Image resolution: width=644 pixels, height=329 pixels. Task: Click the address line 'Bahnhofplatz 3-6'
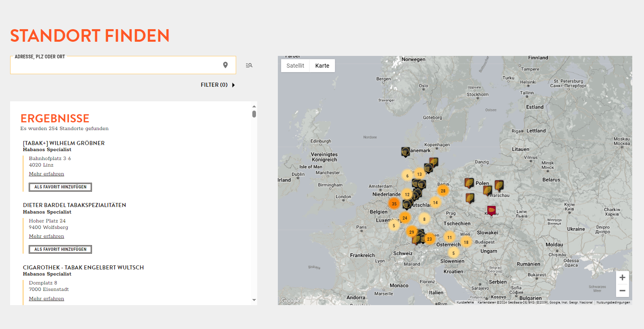50,158
